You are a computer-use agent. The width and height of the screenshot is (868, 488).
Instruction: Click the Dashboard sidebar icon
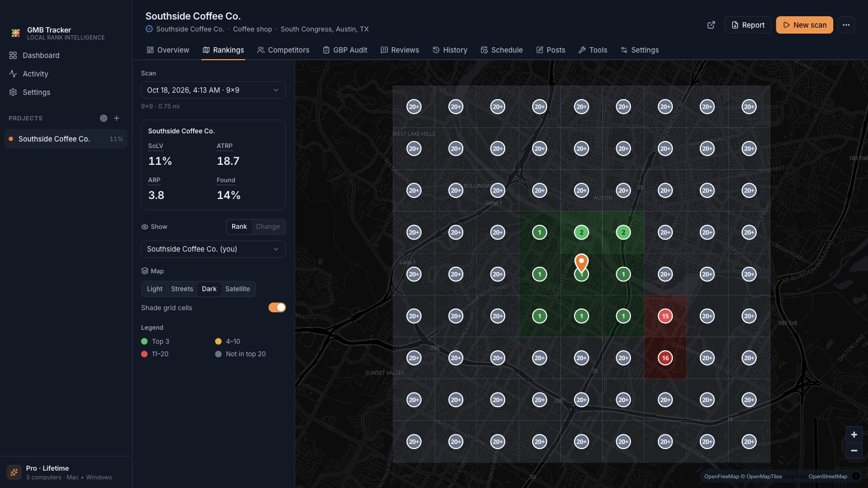[13, 55]
